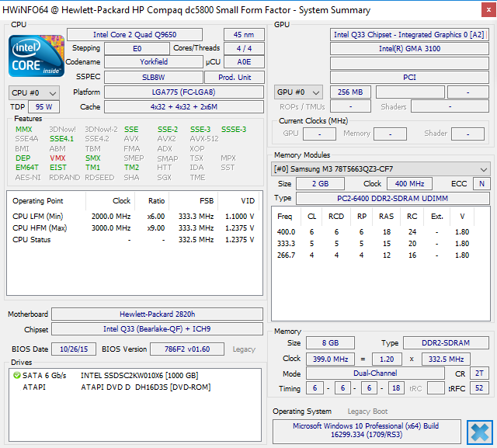Screen dimensions: 497x448
Task: Click the Intel Core inside logo
Action: [x=36, y=56]
